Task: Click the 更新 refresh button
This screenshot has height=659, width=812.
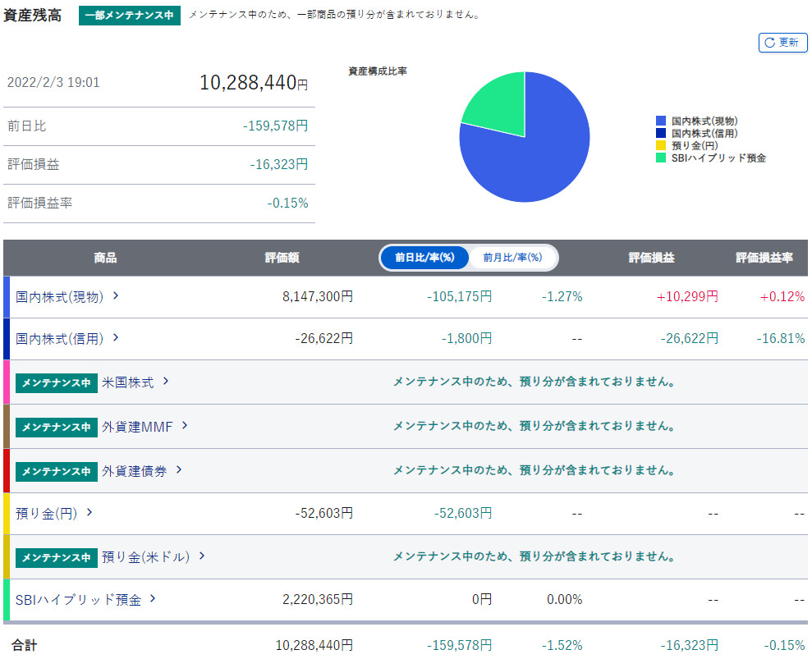Action: pos(782,43)
